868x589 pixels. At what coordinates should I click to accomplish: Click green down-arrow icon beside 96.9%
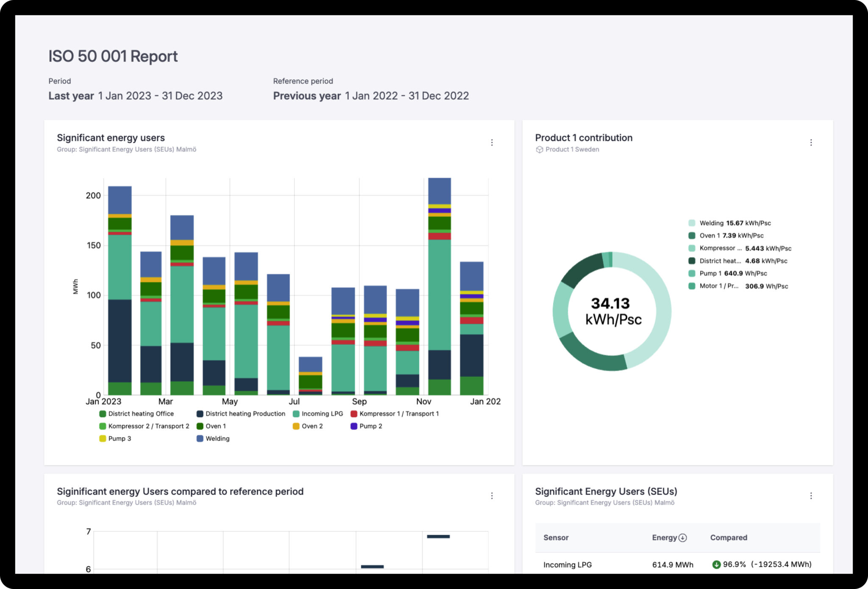point(716,564)
